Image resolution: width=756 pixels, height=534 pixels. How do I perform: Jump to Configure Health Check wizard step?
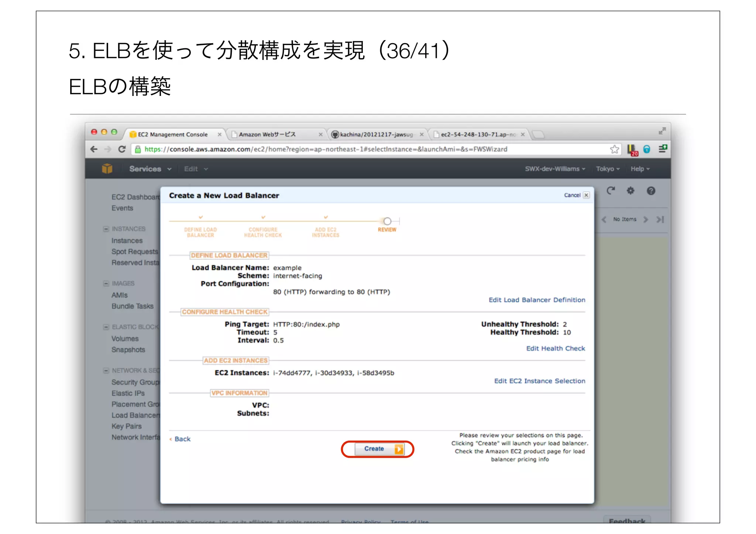pos(263,232)
